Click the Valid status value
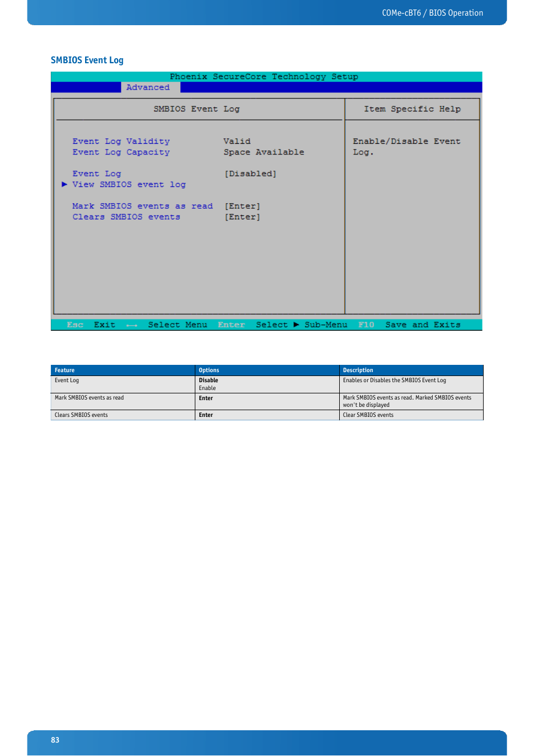Image resolution: width=534 pixels, height=756 pixels. 237,142
